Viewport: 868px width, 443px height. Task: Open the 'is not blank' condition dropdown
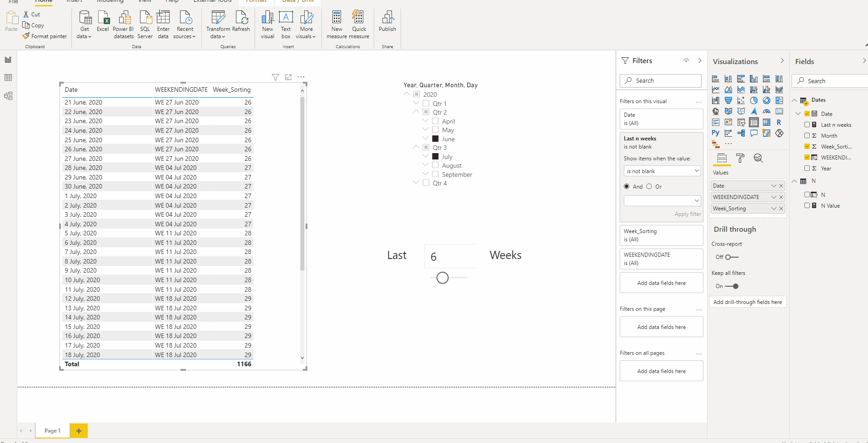click(x=662, y=171)
